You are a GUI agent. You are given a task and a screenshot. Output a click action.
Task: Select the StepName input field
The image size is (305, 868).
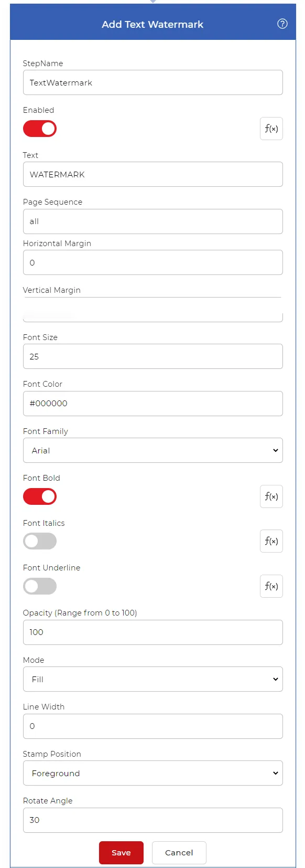click(x=153, y=82)
